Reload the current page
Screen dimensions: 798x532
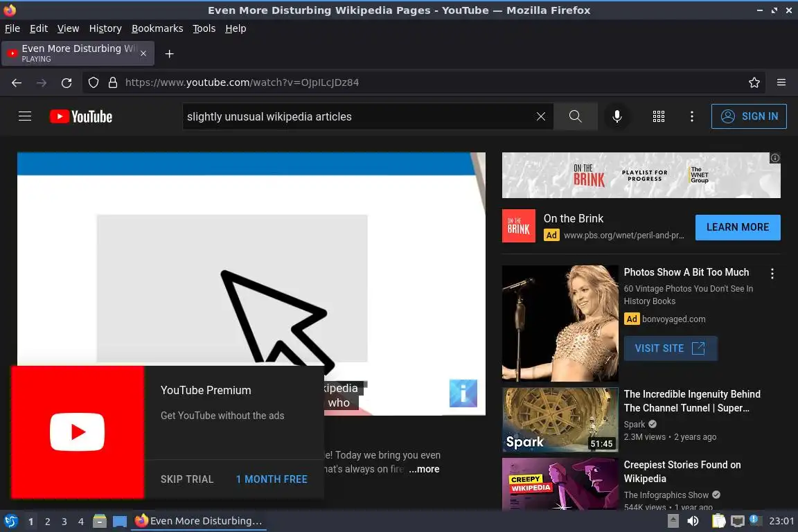(x=66, y=82)
